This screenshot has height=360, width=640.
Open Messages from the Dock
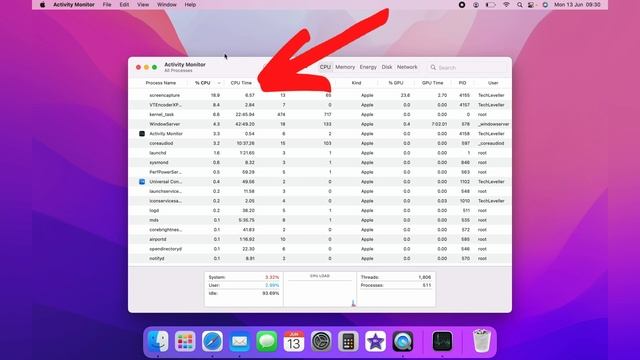point(267,341)
